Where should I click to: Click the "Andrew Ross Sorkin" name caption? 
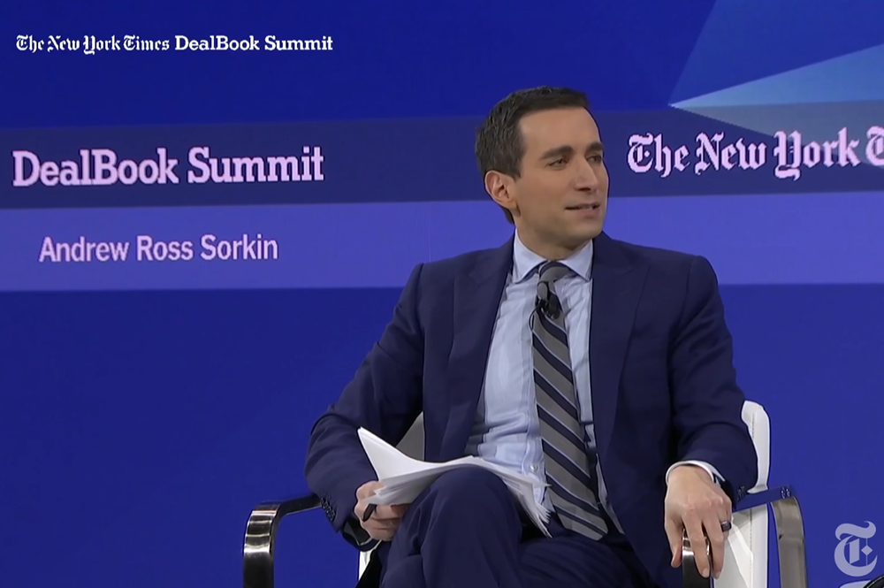(158, 248)
